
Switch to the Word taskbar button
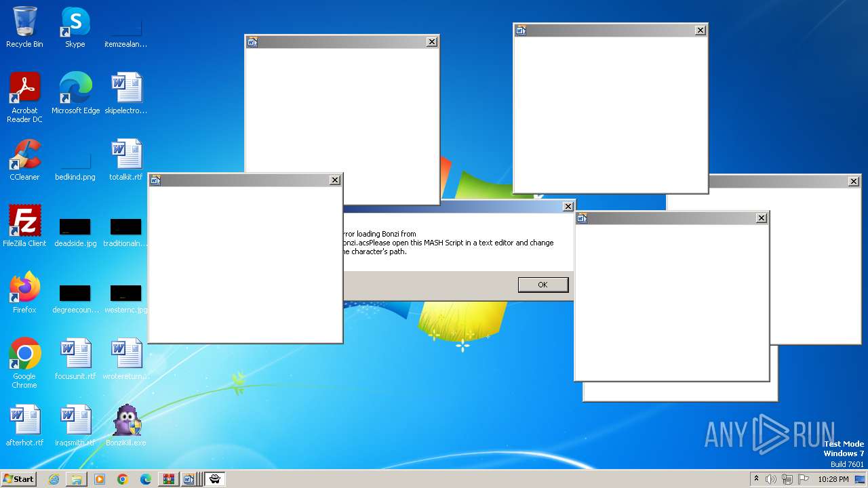click(191, 479)
